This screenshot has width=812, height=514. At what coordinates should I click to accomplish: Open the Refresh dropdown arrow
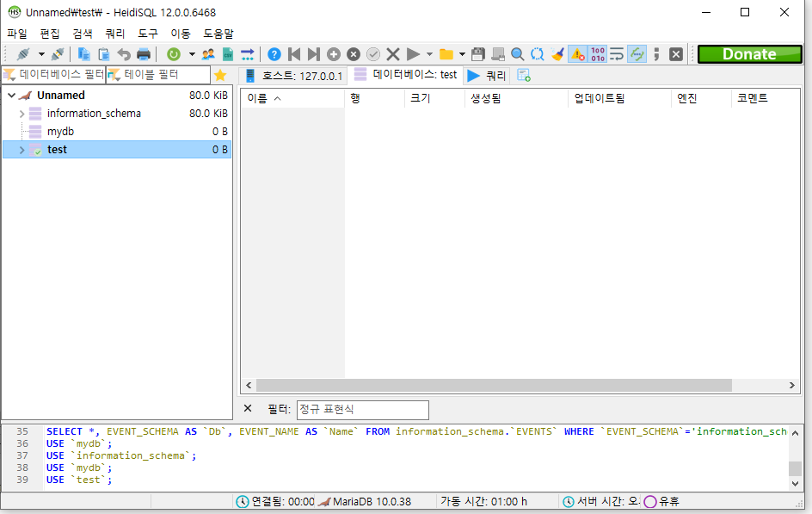coord(192,54)
